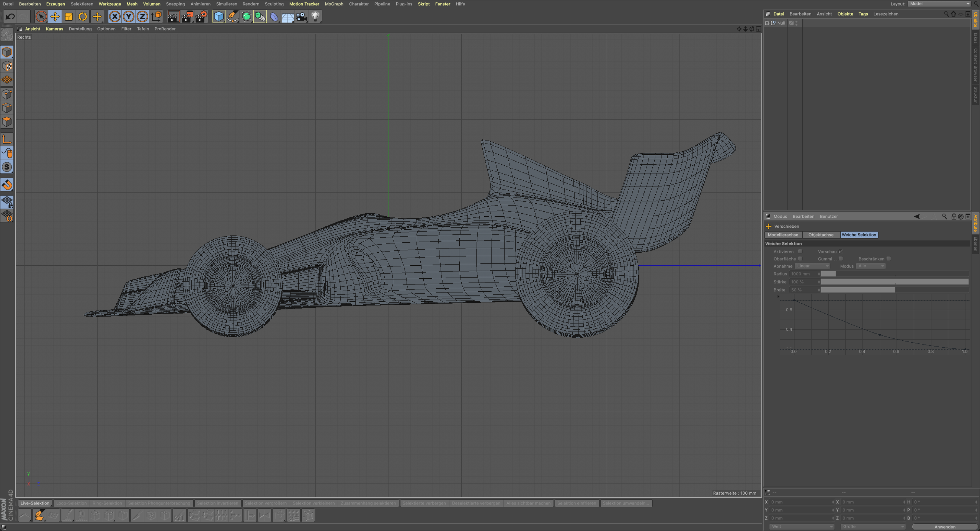Select the Scale tool icon

pyautogui.click(x=69, y=16)
